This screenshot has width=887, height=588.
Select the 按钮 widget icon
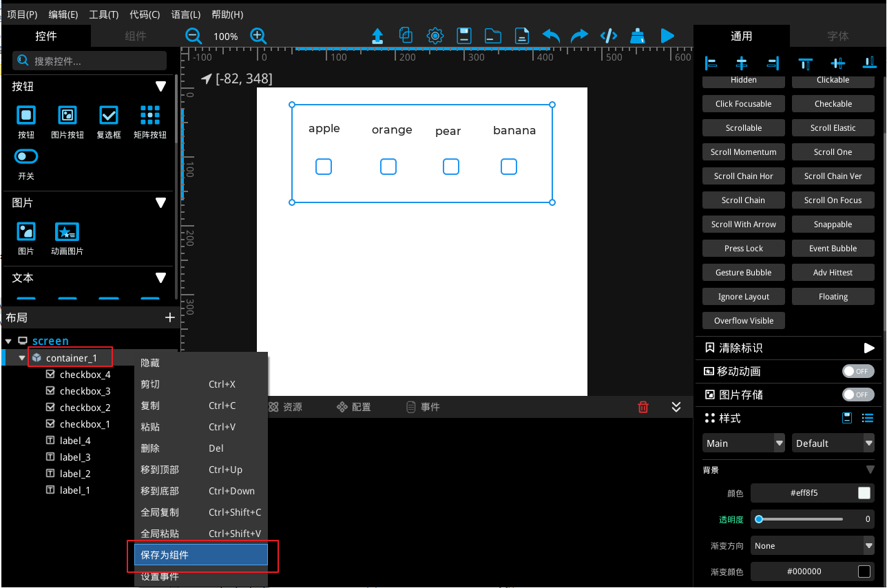pyautogui.click(x=26, y=115)
